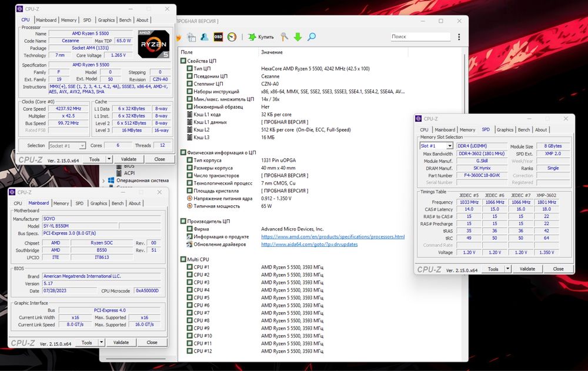Viewport: 588px width, 371px height.
Task: Open the amd.com product specifications link
Action: click(x=333, y=237)
